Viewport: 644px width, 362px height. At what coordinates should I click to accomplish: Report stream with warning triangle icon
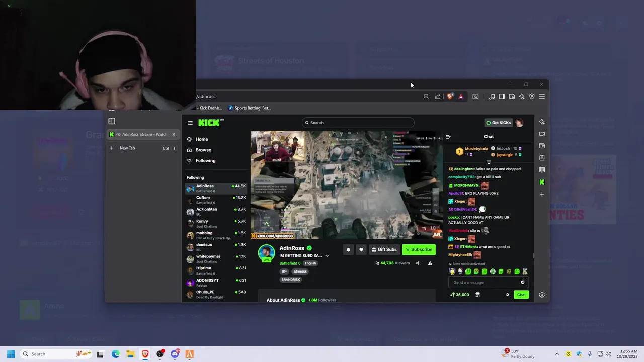[x=430, y=263]
